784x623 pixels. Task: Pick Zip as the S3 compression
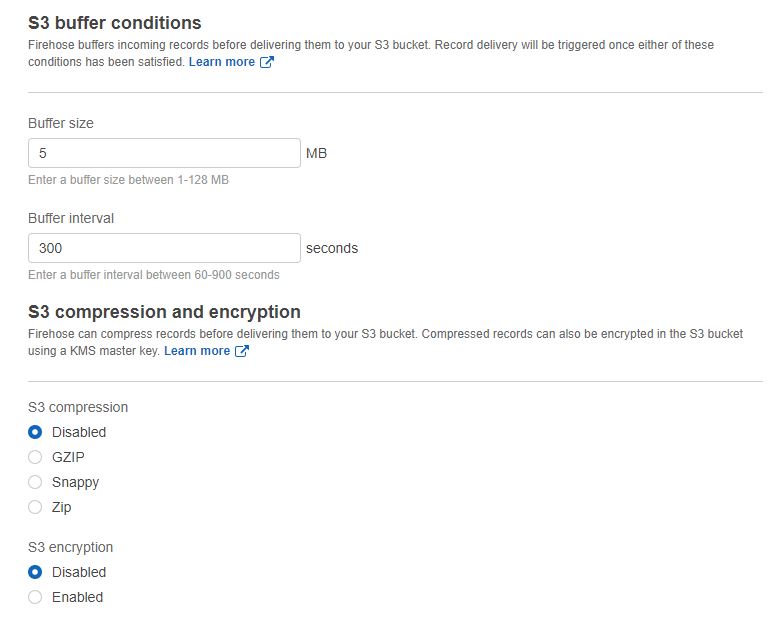[x=36, y=507]
